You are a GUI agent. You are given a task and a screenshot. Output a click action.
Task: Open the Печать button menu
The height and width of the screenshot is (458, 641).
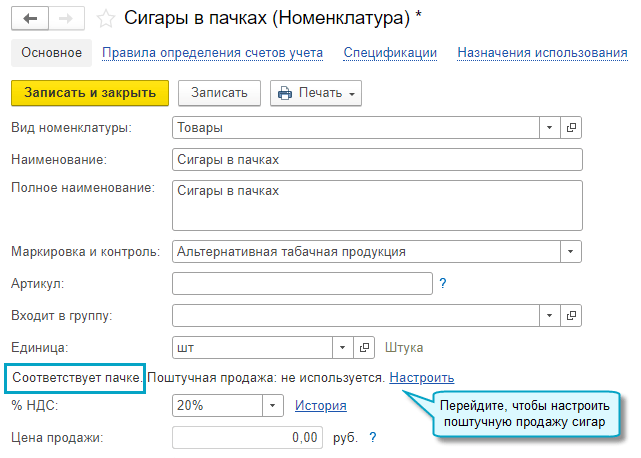(x=315, y=93)
